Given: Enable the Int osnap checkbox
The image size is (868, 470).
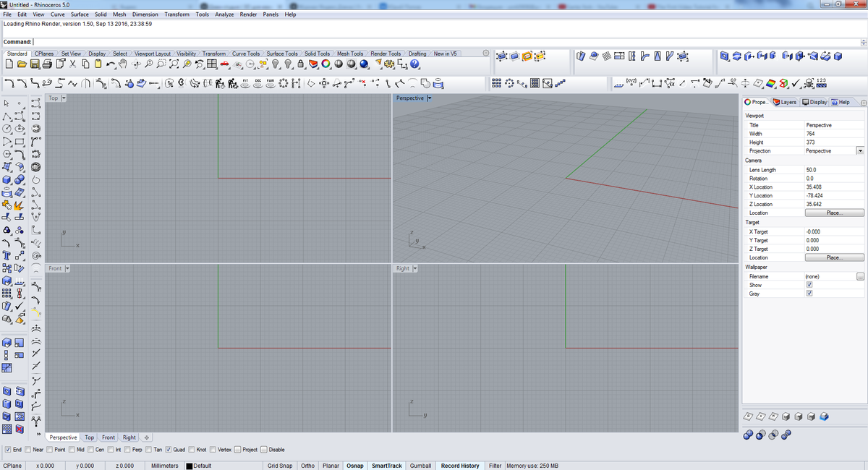Looking at the screenshot, I should [x=111, y=449].
